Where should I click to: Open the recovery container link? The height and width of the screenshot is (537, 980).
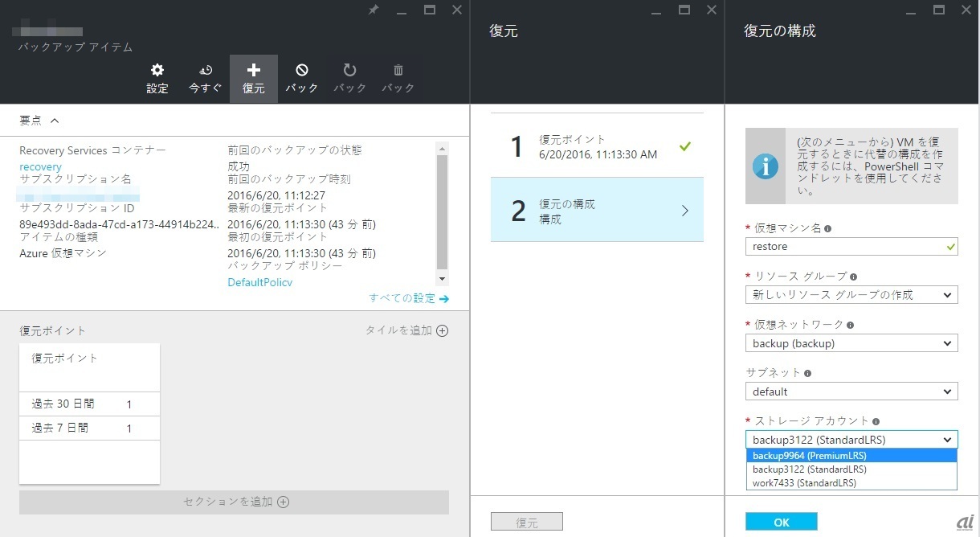40,166
